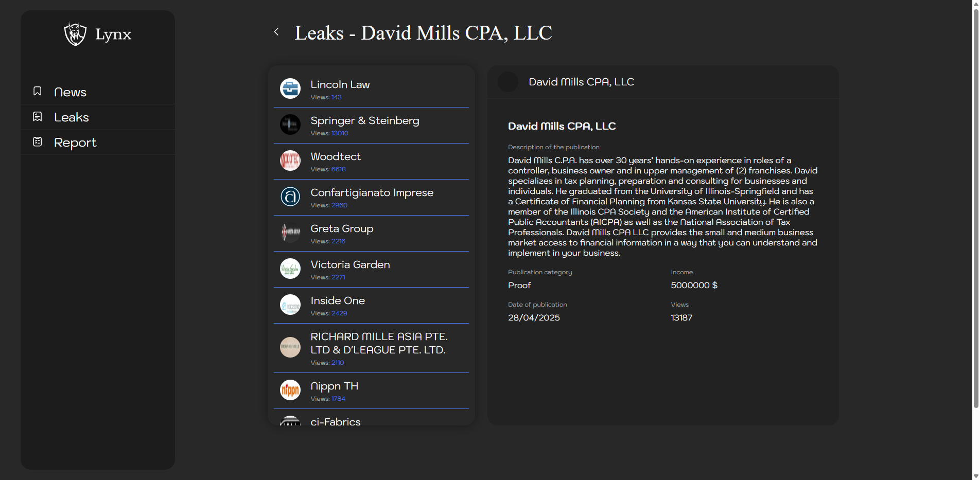Click the News bookmark icon

(38, 92)
